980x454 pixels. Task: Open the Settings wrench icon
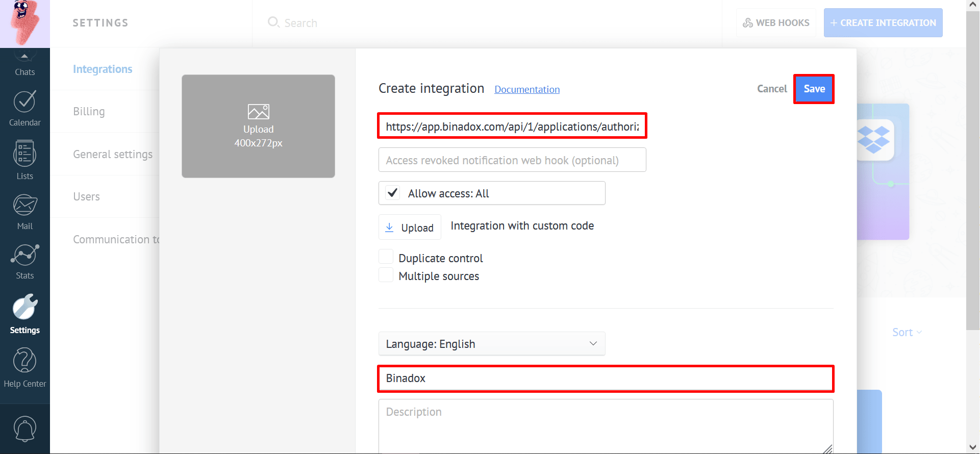(x=24, y=307)
